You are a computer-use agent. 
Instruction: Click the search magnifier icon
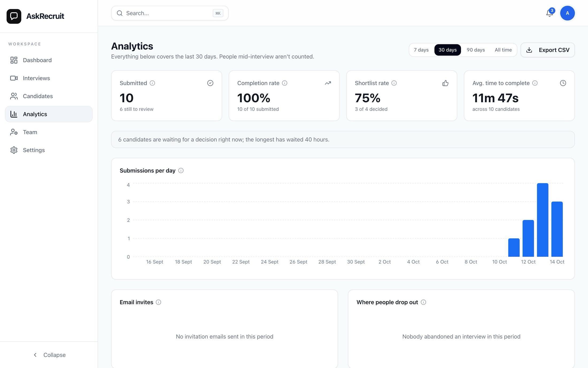[120, 13]
